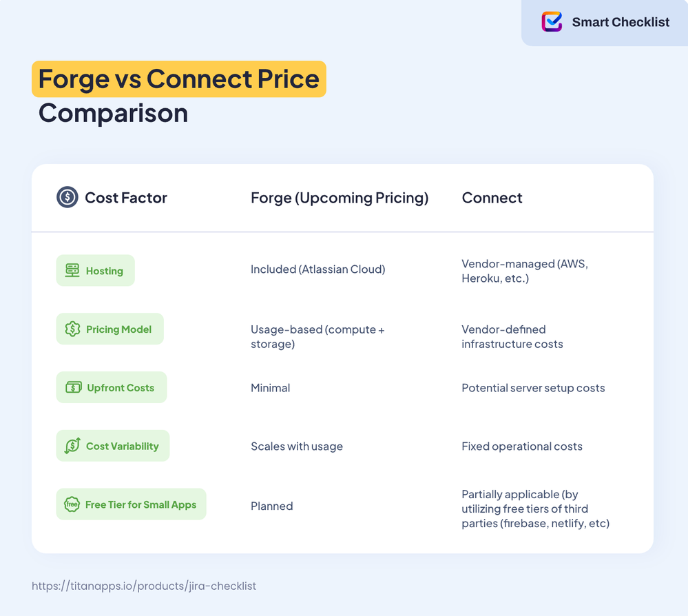The image size is (688, 616).
Task: Select the Hosting label tag
Action: (x=95, y=271)
